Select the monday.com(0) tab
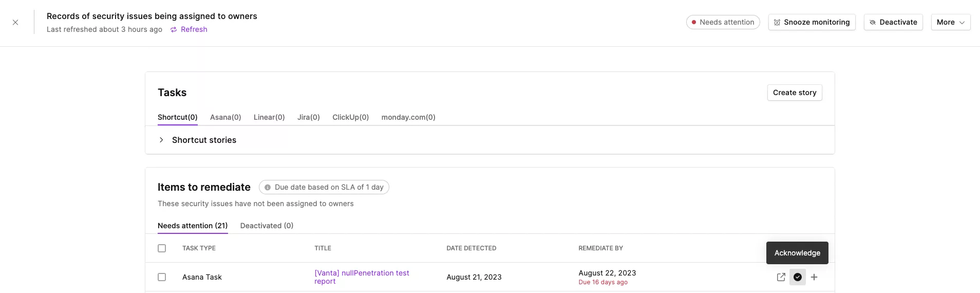This screenshot has height=293, width=980. (408, 117)
